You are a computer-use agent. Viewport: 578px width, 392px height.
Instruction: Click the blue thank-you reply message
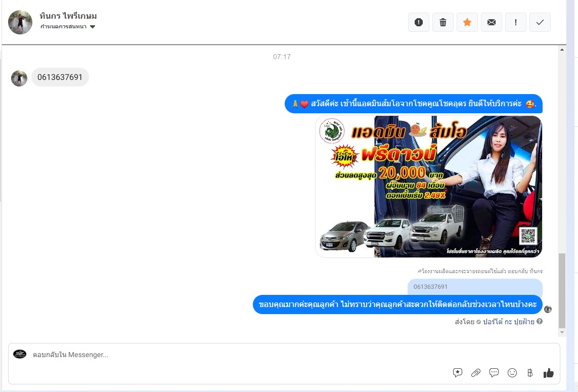[398, 304]
